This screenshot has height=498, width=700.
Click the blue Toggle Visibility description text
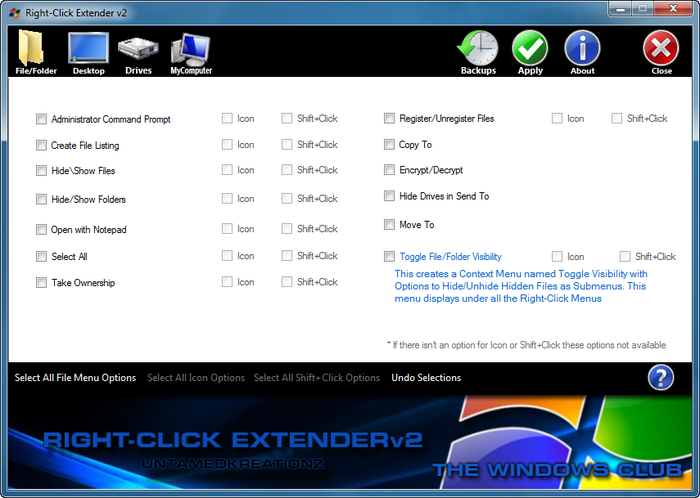pos(521,286)
